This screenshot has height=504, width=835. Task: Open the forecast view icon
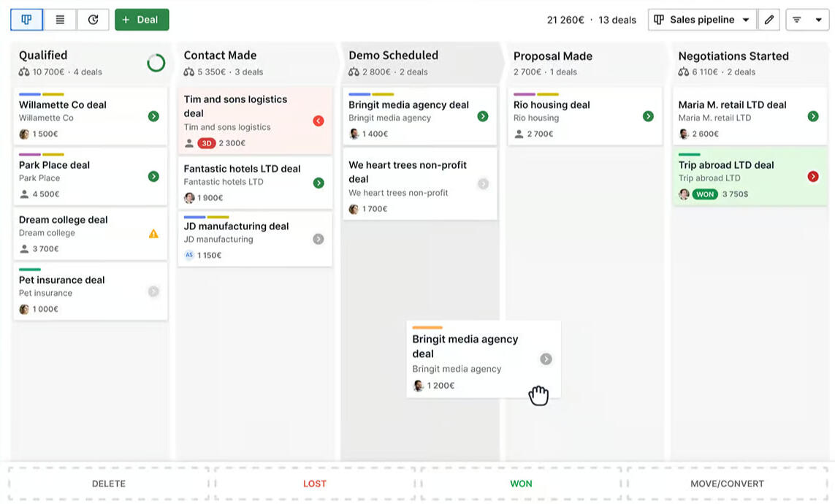(x=93, y=20)
